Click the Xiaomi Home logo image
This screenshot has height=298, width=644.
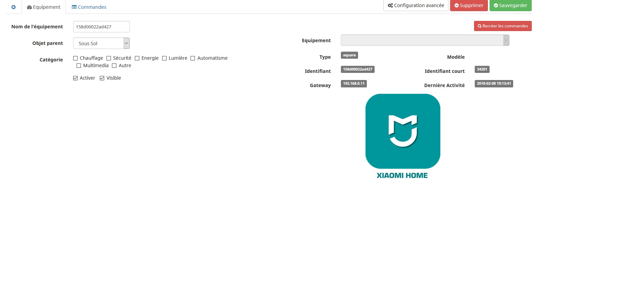coord(403,137)
